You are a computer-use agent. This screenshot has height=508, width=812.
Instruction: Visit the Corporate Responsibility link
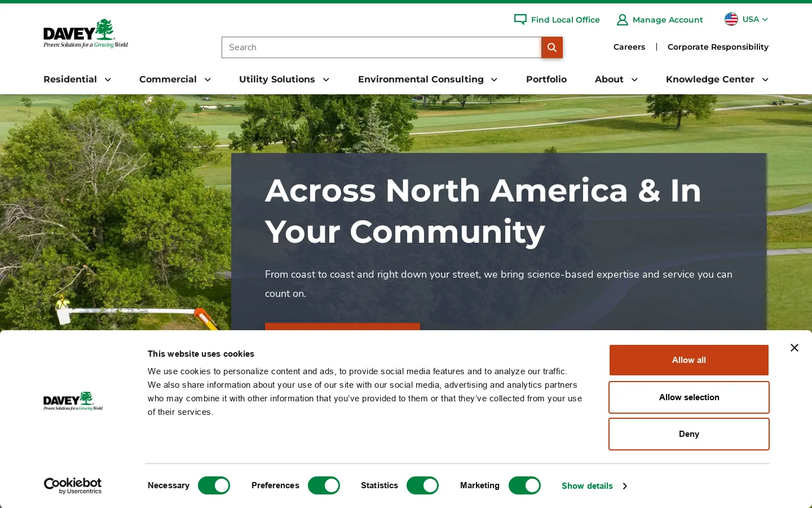(x=718, y=47)
